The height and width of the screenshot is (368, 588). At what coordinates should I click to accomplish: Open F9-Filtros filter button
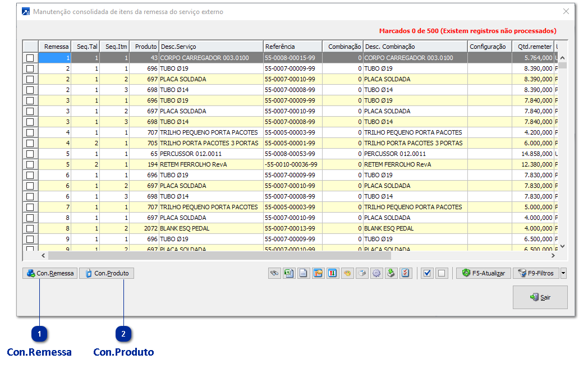tap(536, 273)
